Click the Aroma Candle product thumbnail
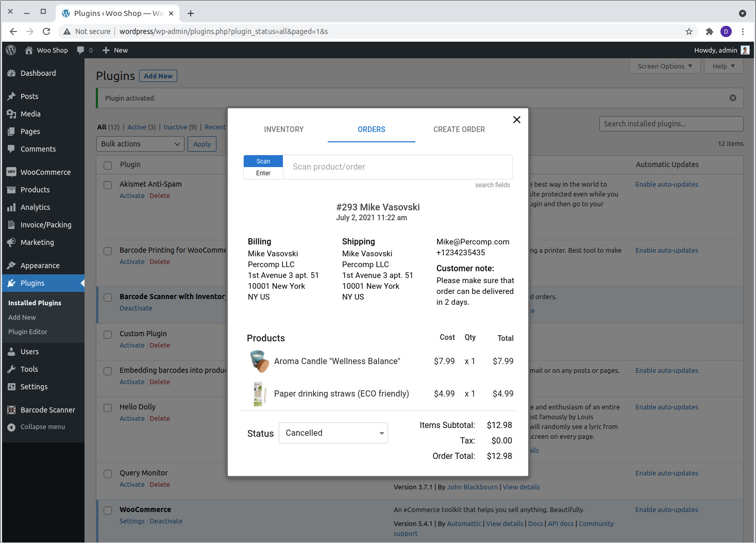This screenshot has width=756, height=543. 259,361
